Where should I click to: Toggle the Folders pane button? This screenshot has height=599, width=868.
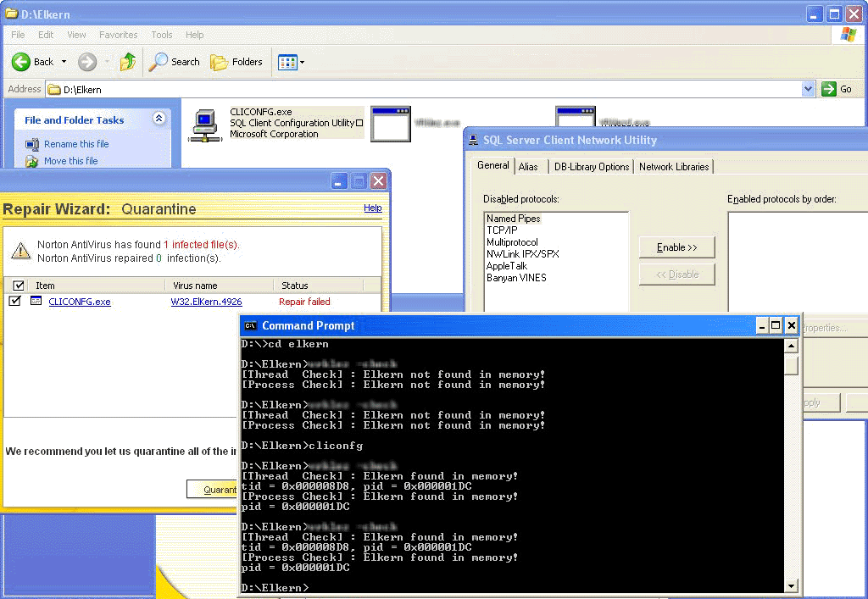click(x=236, y=62)
